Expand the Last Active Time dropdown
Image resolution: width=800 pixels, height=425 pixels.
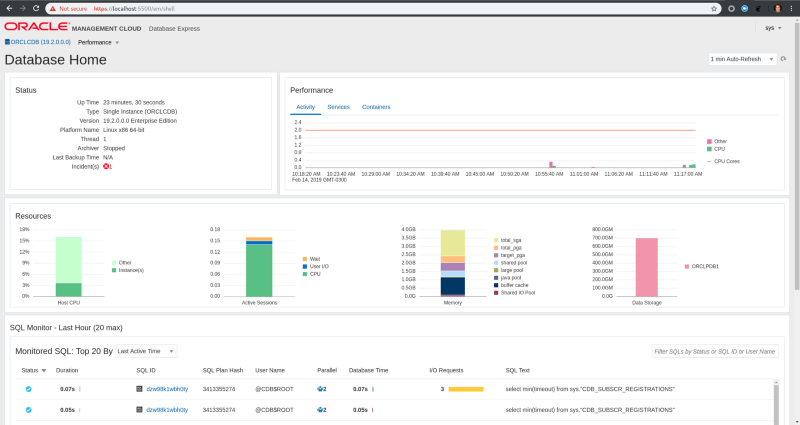click(145, 351)
